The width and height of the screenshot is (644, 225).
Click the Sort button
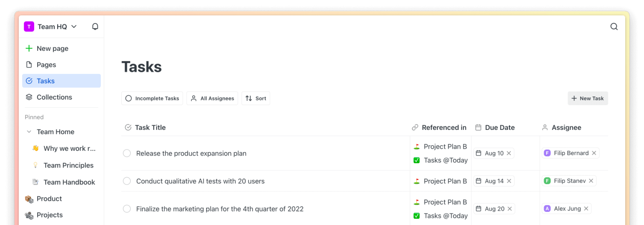click(256, 98)
